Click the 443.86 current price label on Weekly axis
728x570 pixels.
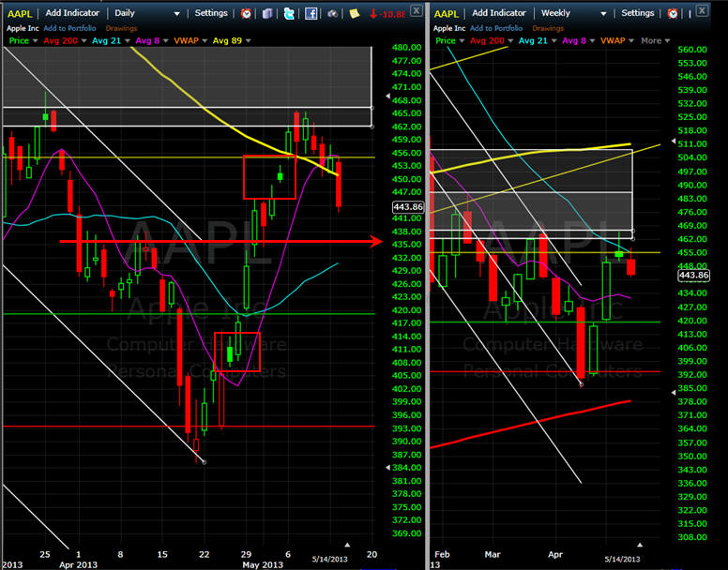click(693, 276)
